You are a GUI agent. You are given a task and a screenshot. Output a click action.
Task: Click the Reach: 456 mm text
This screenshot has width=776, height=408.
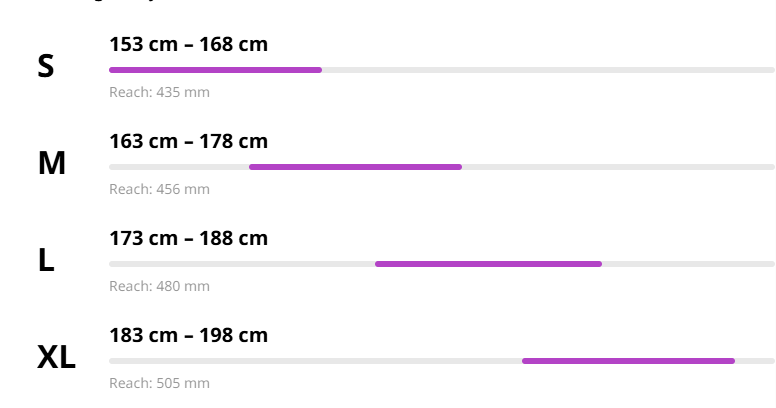pos(159,189)
